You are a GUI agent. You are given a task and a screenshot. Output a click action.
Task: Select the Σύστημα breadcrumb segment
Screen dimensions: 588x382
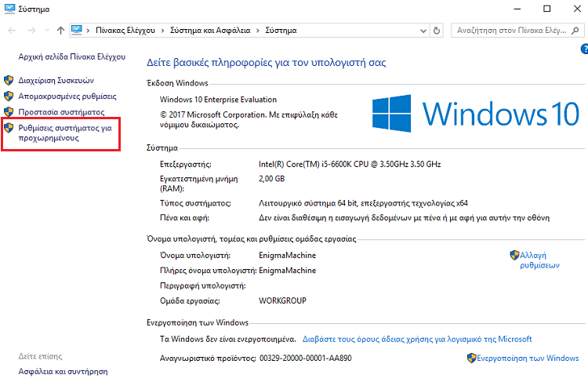tap(281, 31)
